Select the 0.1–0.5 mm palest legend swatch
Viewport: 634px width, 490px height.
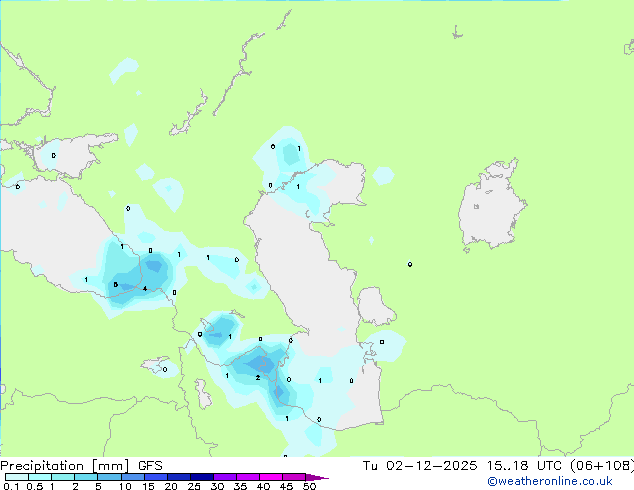(x=17, y=477)
